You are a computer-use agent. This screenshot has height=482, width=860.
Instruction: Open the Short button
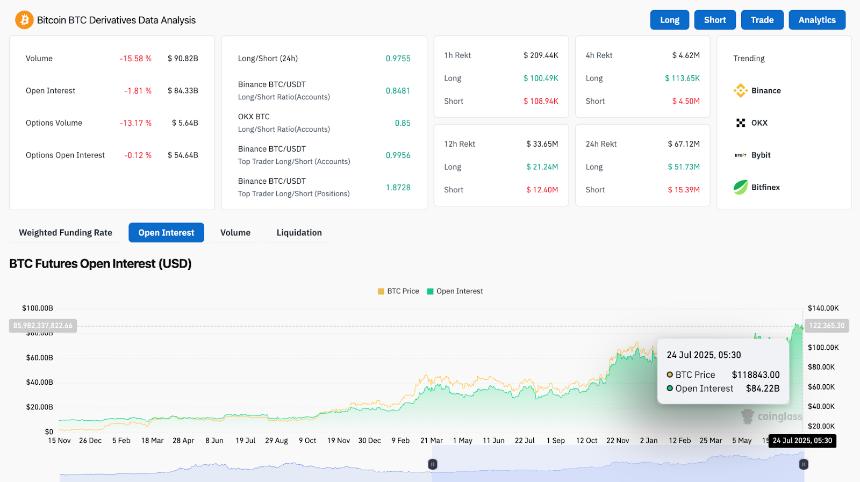click(715, 20)
